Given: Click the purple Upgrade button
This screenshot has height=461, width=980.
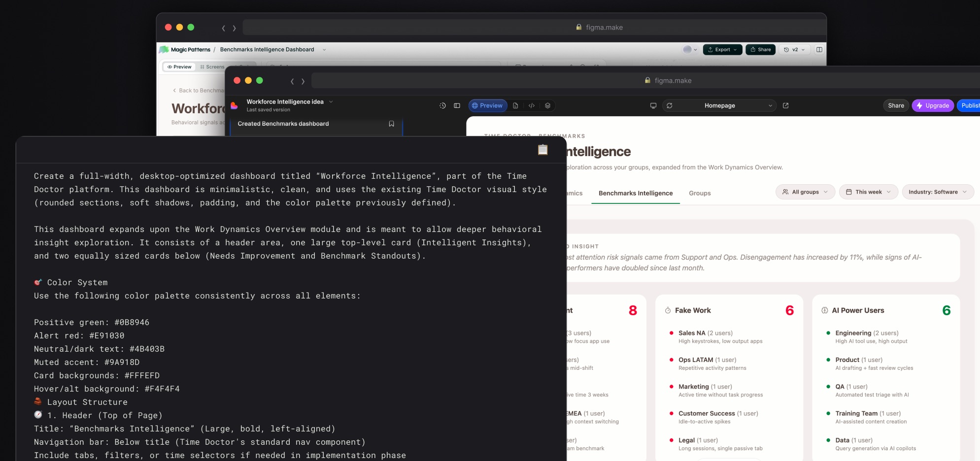Looking at the screenshot, I should (x=933, y=105).
